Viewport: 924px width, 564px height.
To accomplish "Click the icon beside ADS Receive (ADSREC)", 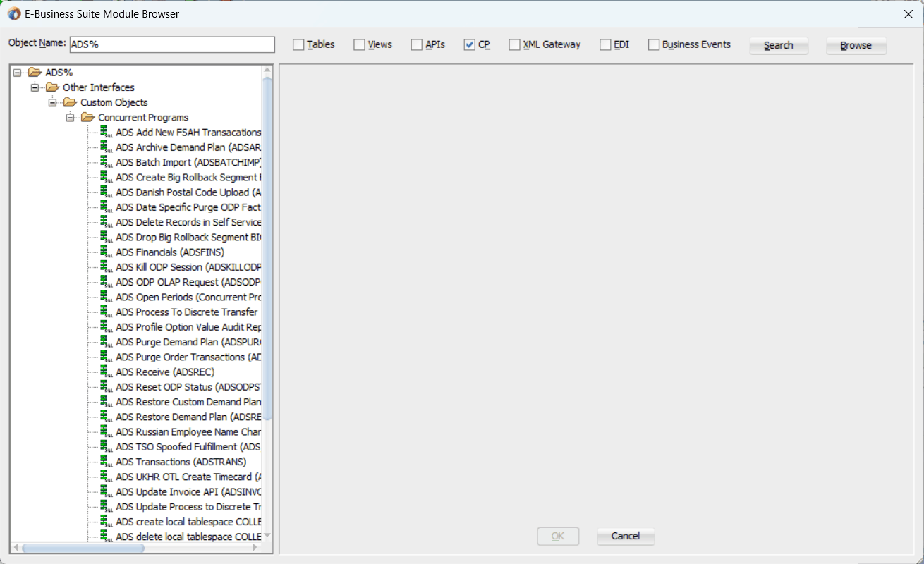I will pos(107,372).
